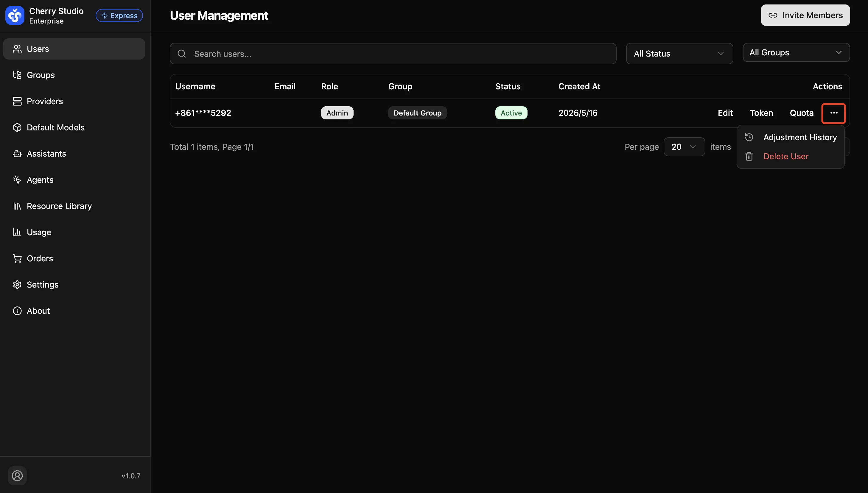Open the Providers sidebar page
The image size is (868, 493).
coord(74,101)
